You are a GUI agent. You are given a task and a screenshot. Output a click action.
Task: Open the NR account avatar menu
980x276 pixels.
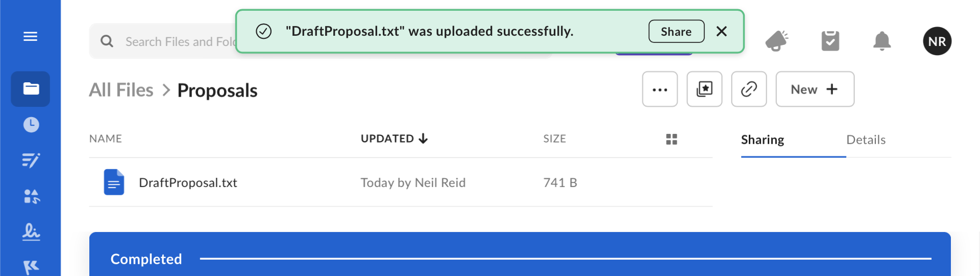(x=937, y=41)
